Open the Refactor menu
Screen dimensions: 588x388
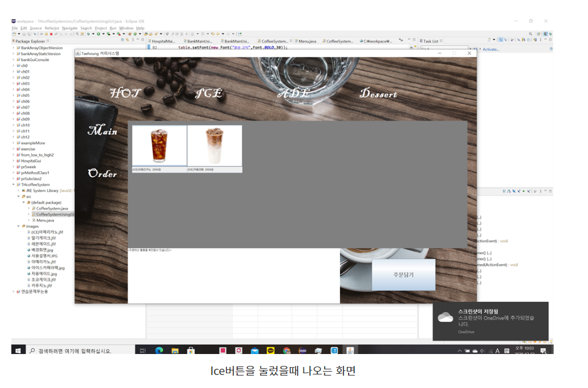pos(51,28)
